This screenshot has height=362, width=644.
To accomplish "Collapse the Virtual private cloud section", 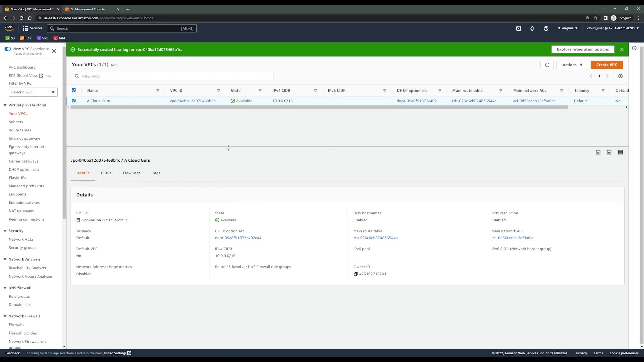I will tap(5, 105).
